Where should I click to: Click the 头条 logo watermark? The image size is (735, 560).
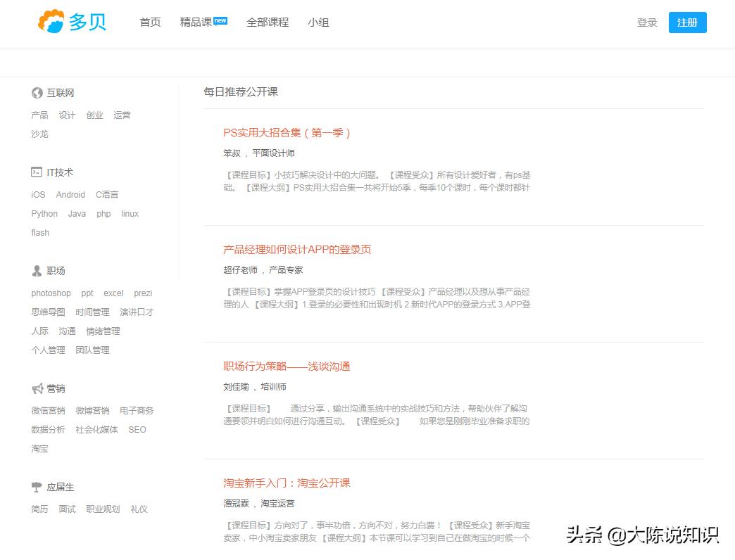tap(584, 535)
